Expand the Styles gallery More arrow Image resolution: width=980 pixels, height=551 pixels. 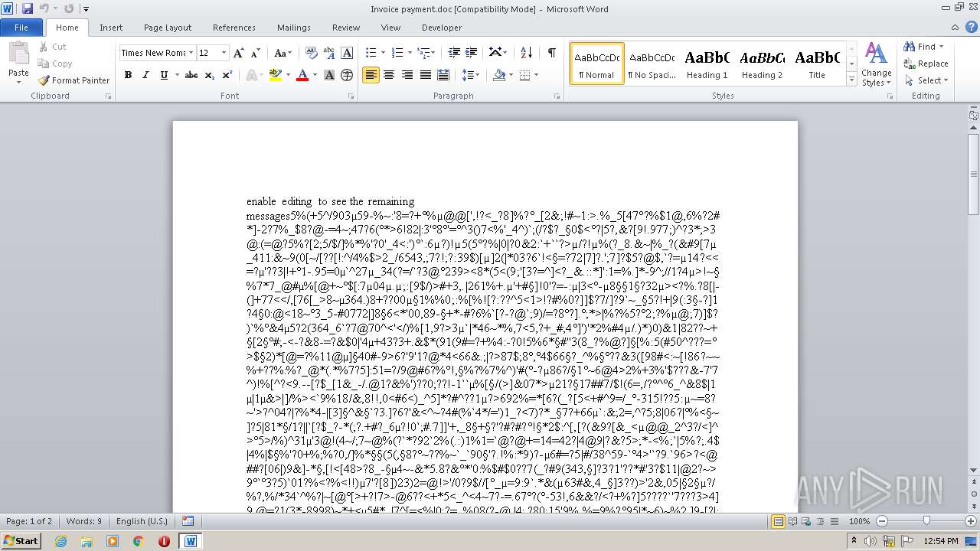click(x=851, y=80)
